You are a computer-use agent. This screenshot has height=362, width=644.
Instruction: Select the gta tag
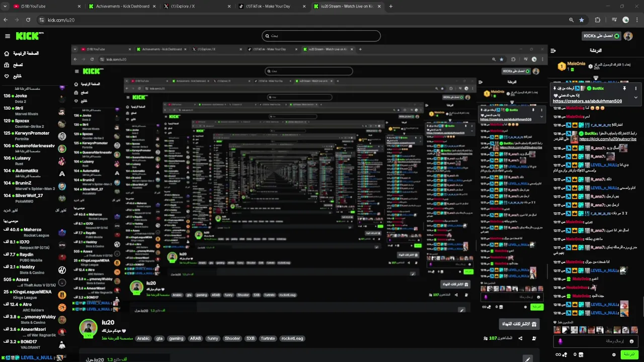tap(159, 338)
